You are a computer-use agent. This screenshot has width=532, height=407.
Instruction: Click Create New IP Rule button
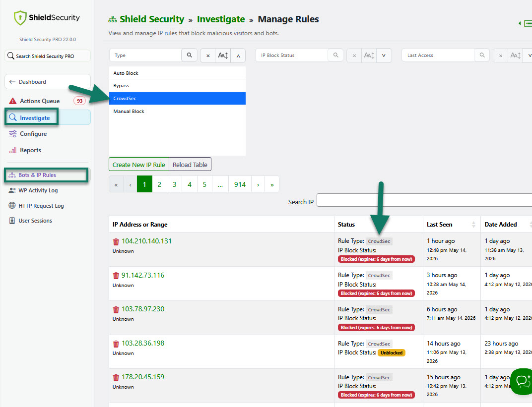click(x=139, y=165)
